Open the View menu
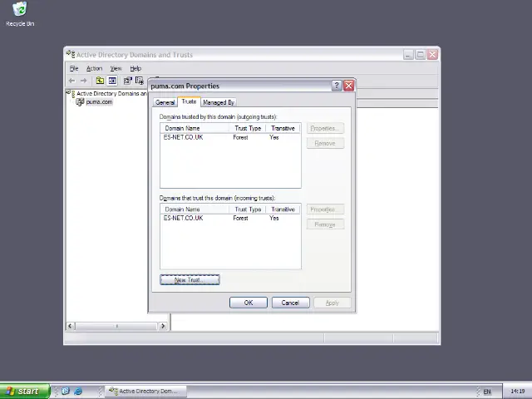The width and height of the screenshot is (532, 399). click(116, 68)
